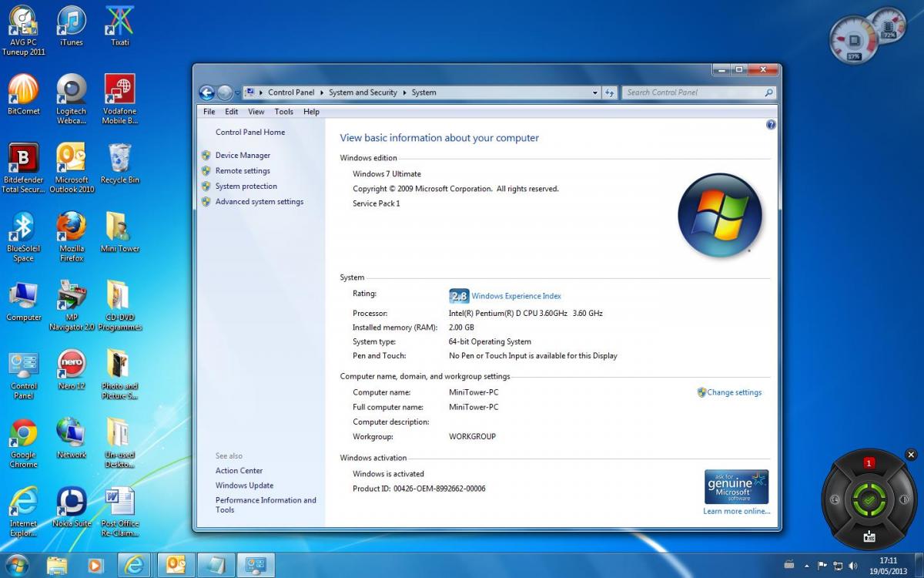Viewport: 924px width, 578px height.
Task: Open the View menu
Action: (x=256, y=112)
